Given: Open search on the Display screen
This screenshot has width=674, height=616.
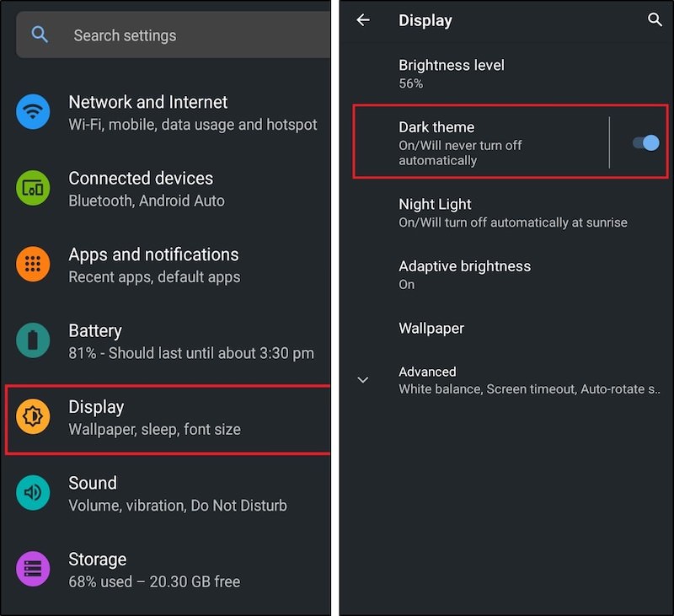Looking at the screenshot, I should tap(655, 19).
